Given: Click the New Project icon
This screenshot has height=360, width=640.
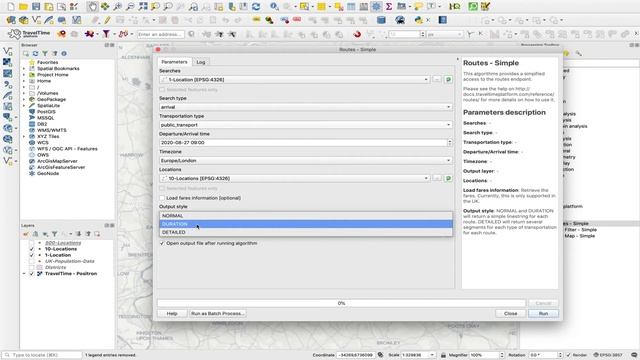Looking at the screenshot, I should (x=11, y=7).
